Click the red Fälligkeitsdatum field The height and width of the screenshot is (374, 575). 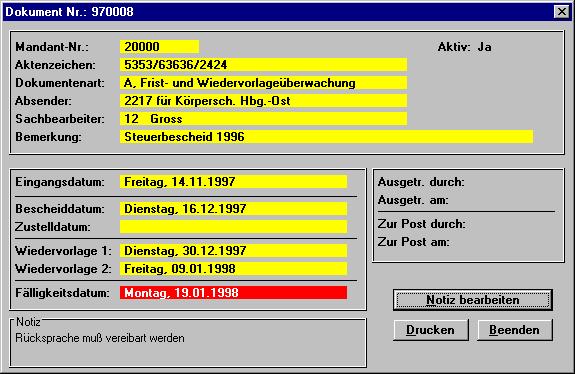pos(233,293)
